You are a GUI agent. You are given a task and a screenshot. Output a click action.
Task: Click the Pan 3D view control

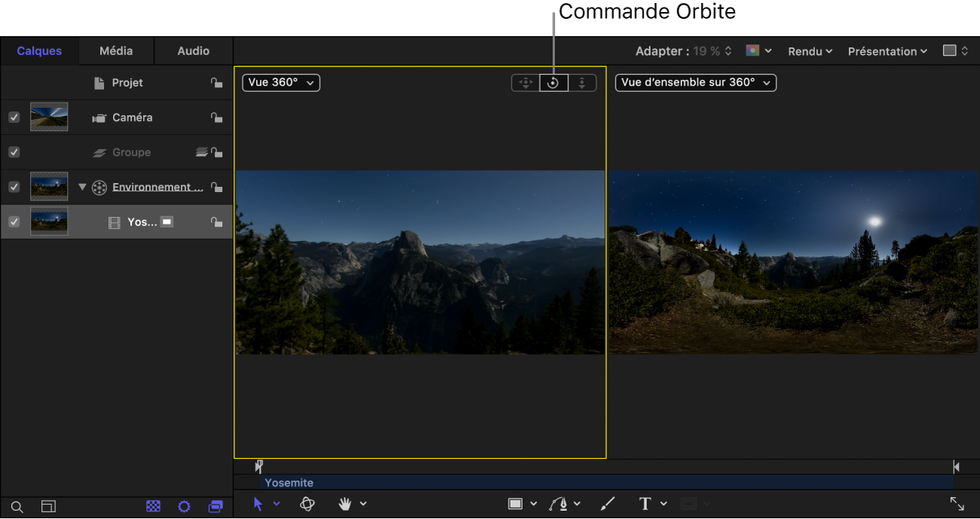(x=526, y=83)
